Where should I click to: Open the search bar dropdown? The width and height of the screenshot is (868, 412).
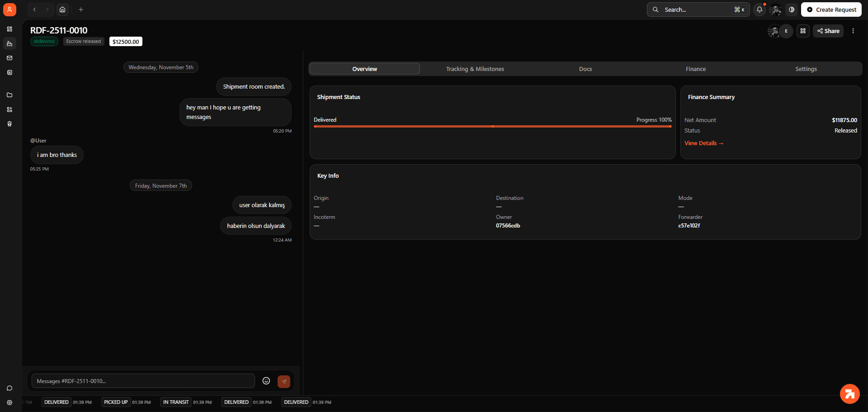(x=698, y=9)
